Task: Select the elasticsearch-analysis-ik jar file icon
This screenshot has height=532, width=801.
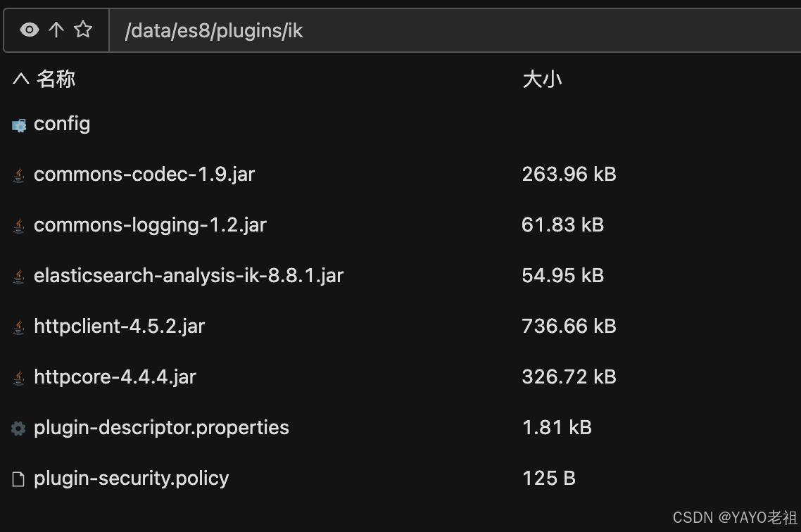Action: coord(18,276)
